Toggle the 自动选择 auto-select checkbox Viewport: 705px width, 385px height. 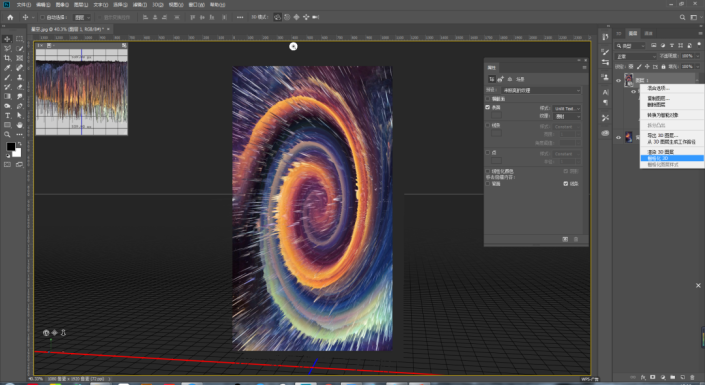tap(43, 18)
